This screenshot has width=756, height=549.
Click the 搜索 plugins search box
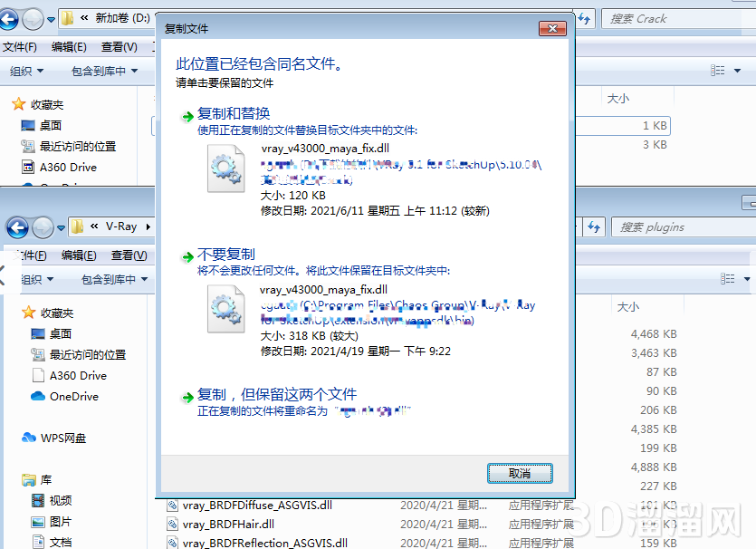679,226
